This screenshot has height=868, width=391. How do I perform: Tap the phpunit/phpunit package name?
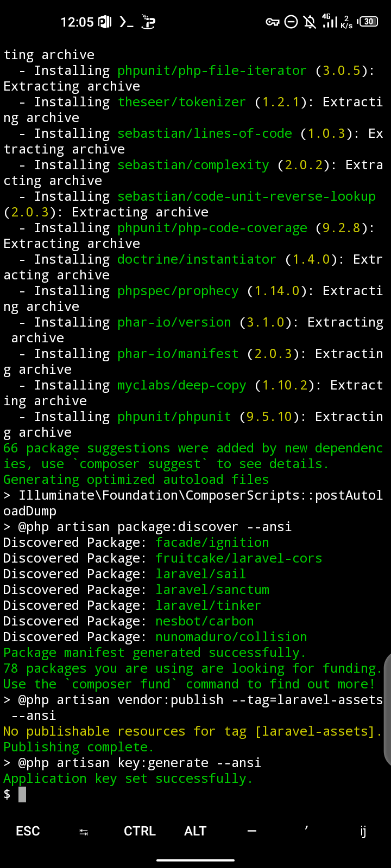(174, 417)
